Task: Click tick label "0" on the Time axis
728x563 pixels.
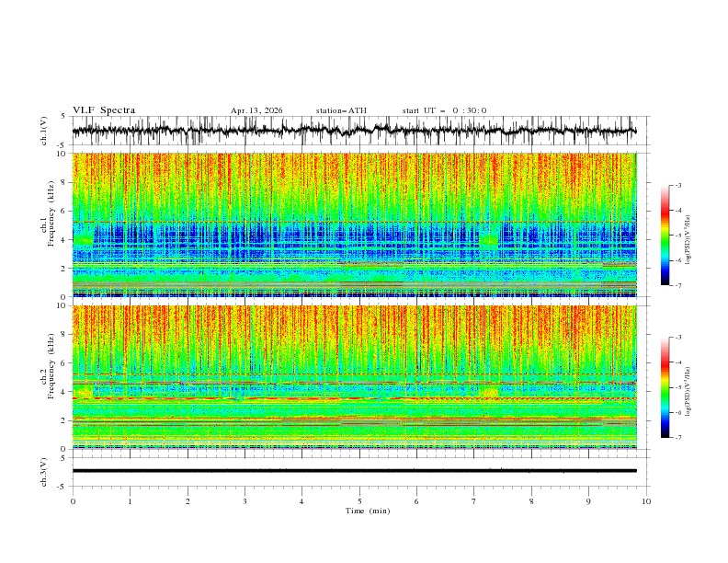Action: pos(73,501)
